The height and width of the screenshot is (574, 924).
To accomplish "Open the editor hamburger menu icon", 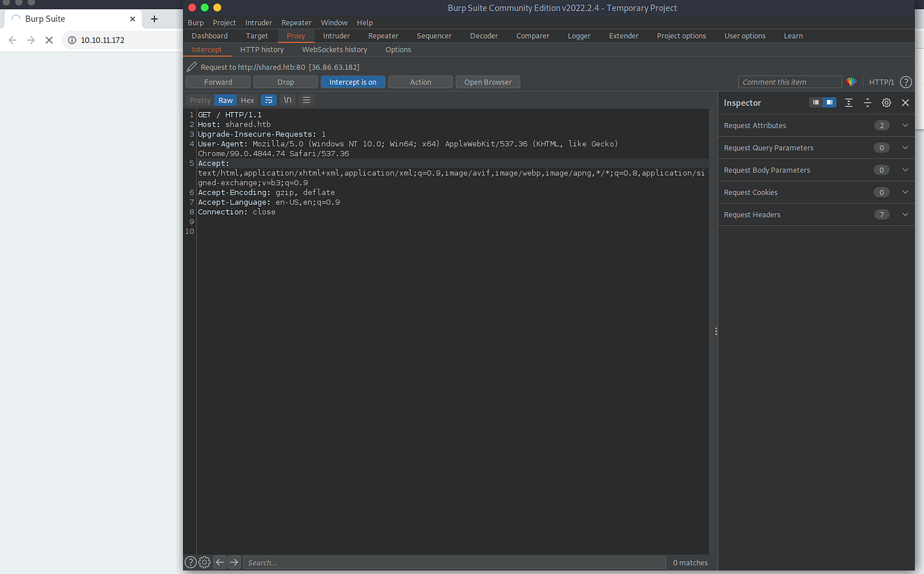I will pyautogui.click(x=306, y=100).
